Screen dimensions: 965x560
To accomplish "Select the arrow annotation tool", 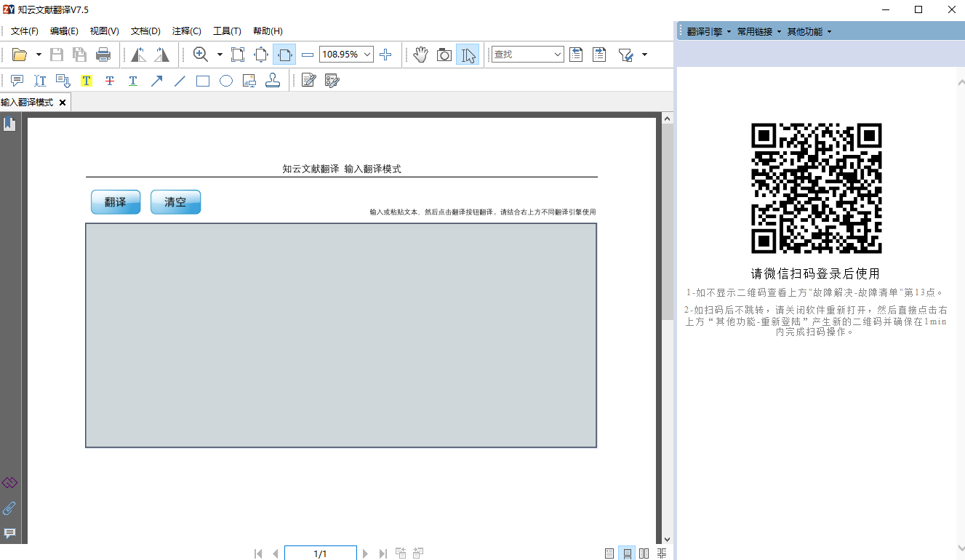I will coord(156,81).
